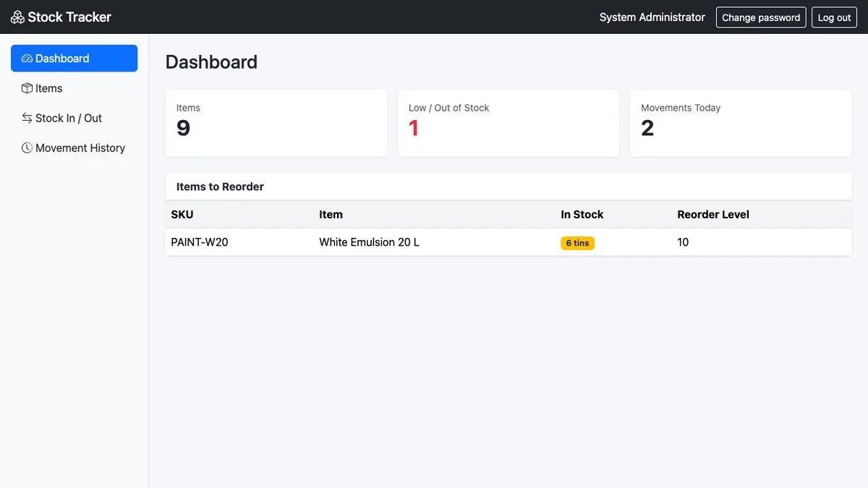
Task: Click the Items count value 9
Action: click(183, 128)
